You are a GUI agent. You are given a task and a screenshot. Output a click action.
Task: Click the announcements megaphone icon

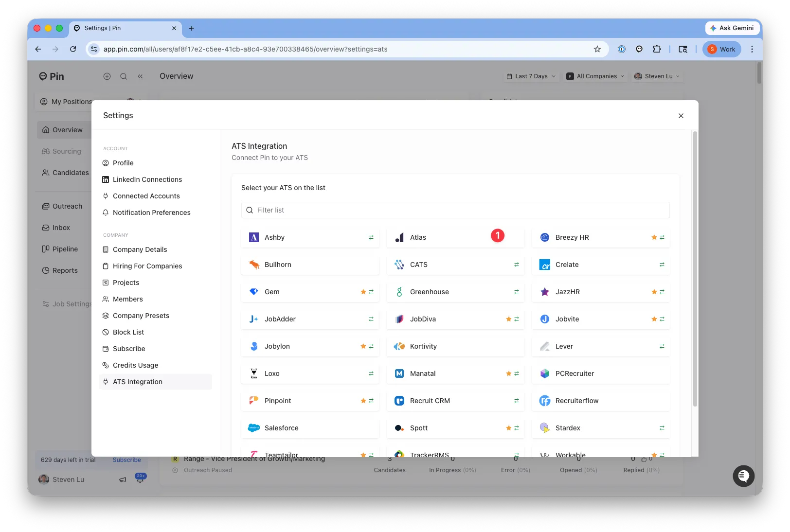pos(123,479)
